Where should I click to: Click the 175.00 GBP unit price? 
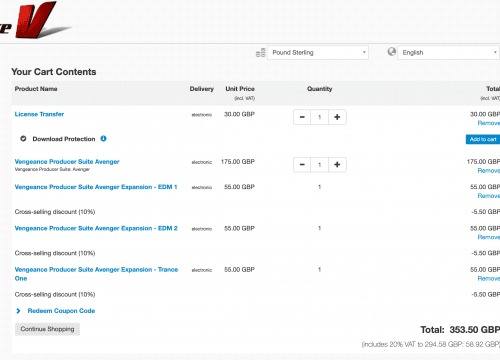click(x=238, y=162)
